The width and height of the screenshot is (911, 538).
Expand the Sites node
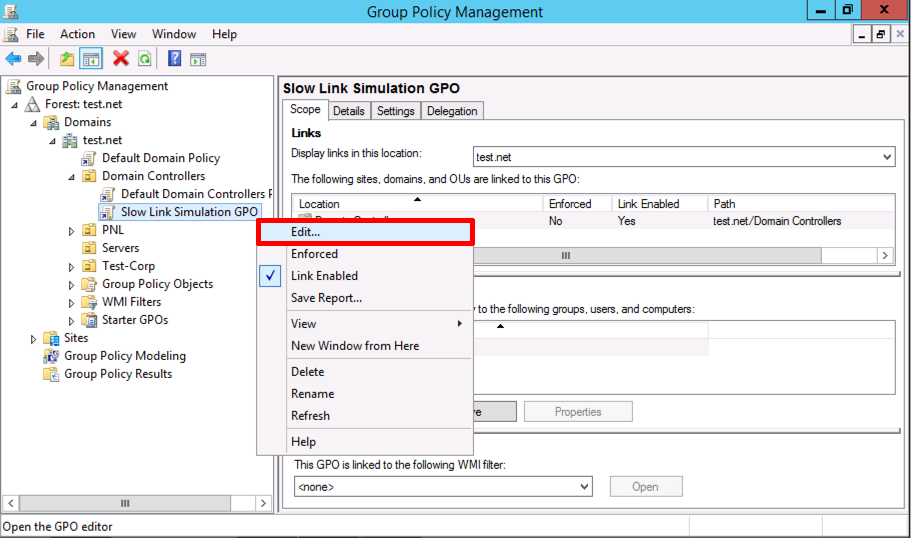33,339
